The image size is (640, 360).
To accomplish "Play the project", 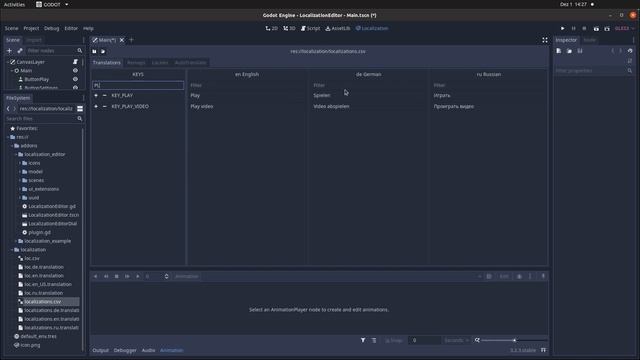I will tap(562, 29).
